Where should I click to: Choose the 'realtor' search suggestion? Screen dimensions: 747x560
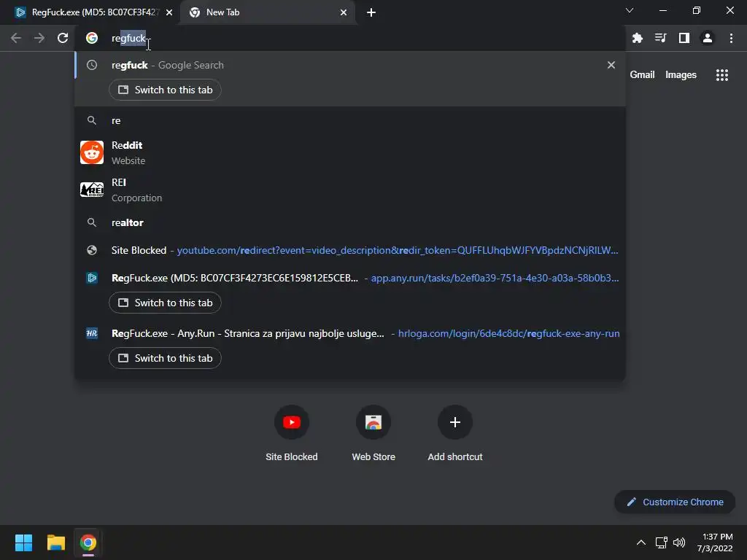click(349, 222)
